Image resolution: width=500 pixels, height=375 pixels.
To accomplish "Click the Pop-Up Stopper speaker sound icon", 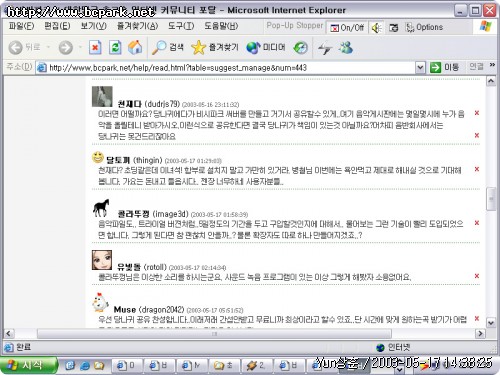I will coord(376,28).
